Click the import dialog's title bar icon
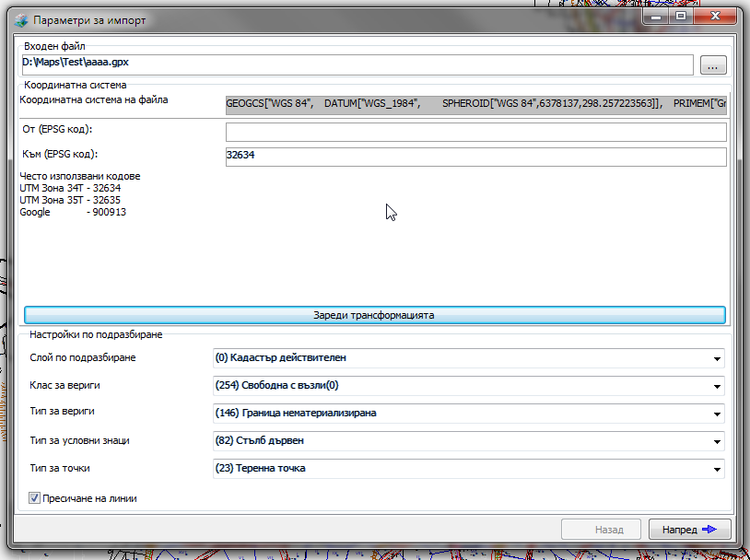The height and width of the screenshot is (560, 750). click(20, 19)
